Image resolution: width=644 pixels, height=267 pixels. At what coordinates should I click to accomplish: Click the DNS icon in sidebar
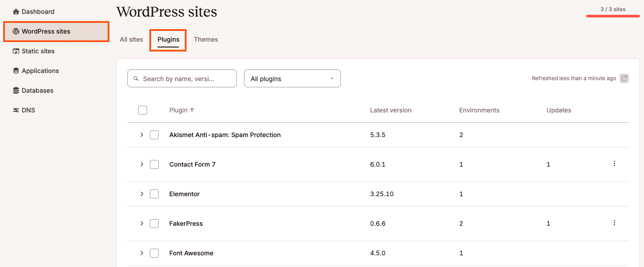(x=16, y=110)
